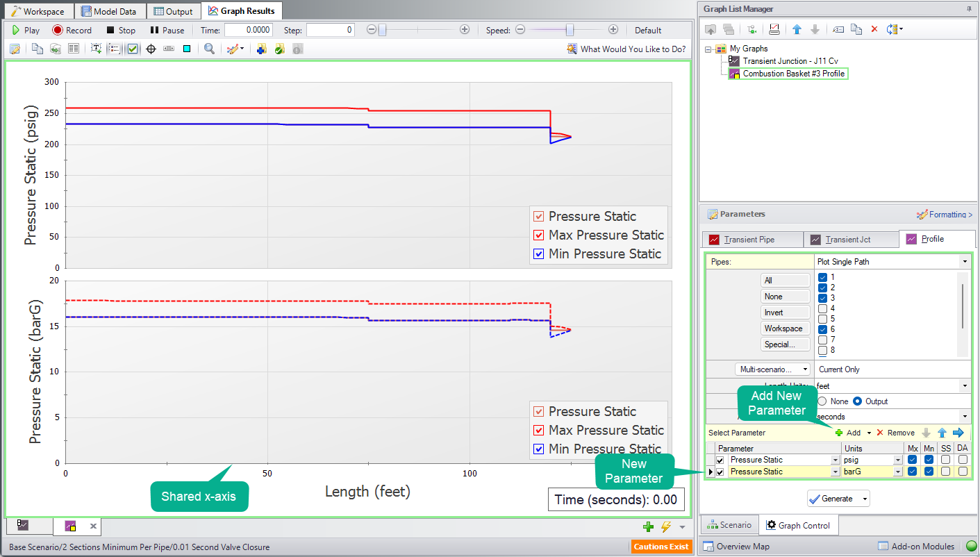
Task: Click the Generate button
Action: tap(832, 499)
